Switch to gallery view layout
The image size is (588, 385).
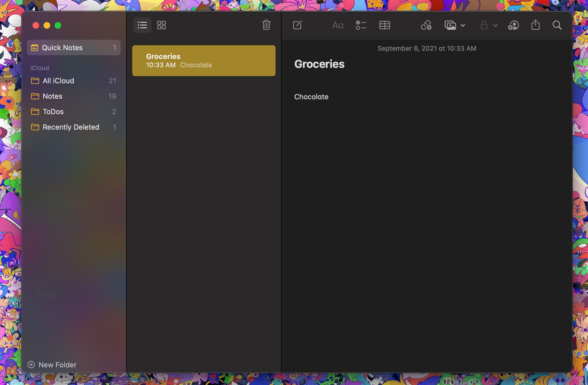[x=161, y=25]
